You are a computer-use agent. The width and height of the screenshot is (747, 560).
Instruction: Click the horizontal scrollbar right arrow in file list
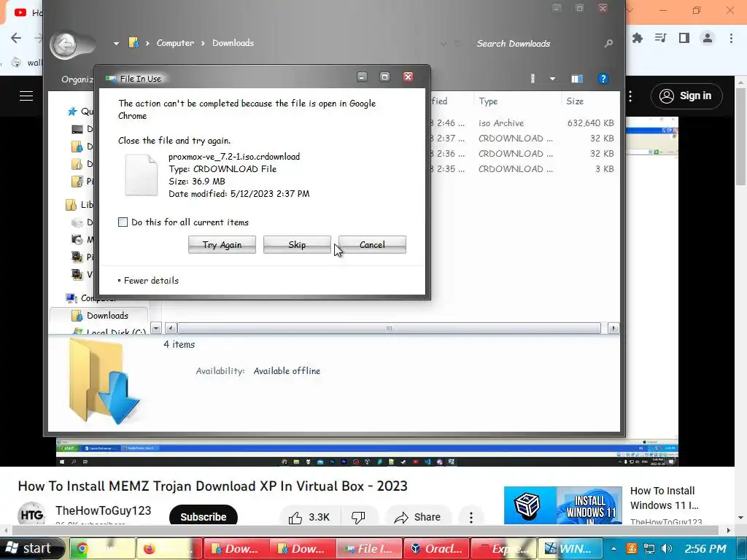(x=614, y=328)
